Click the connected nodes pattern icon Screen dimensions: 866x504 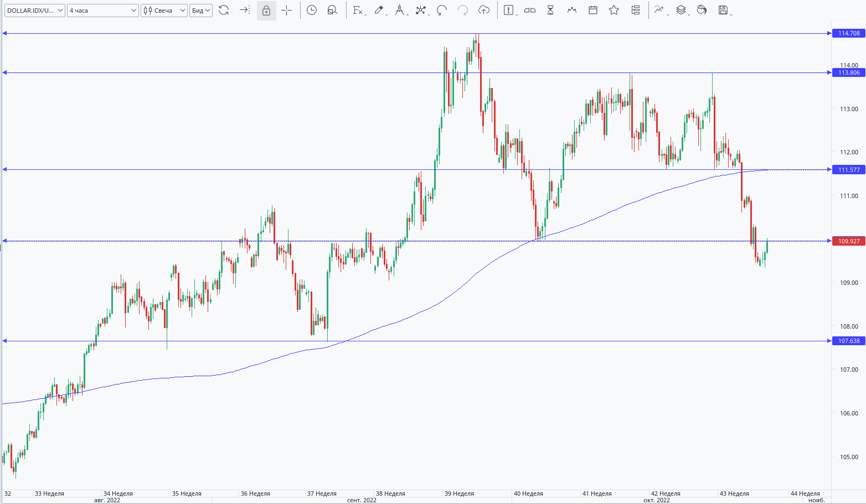click(421, 10)
